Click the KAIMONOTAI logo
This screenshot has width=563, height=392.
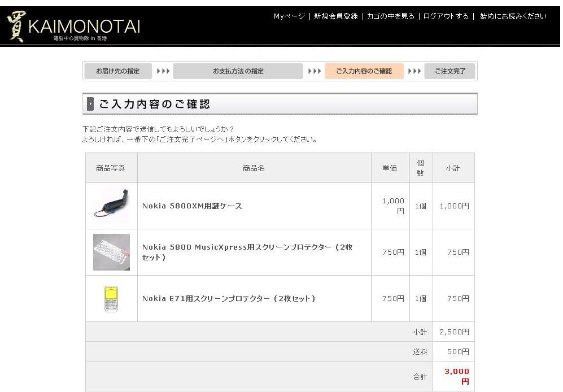click(73, 27)
